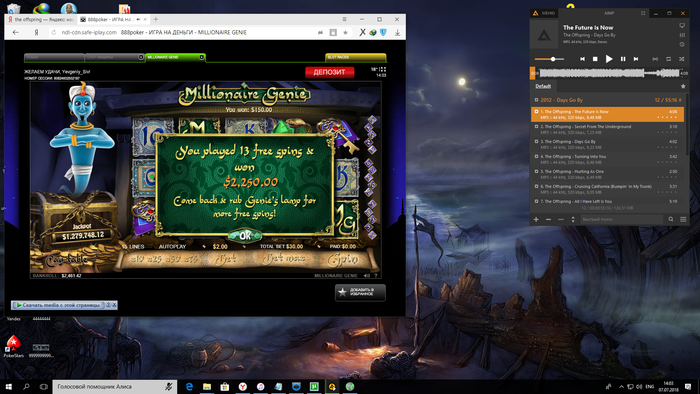The width and height of the screenshot is (700, 394).
Task: Skip to next track in AIMP
Action: (x=636, y=59)
